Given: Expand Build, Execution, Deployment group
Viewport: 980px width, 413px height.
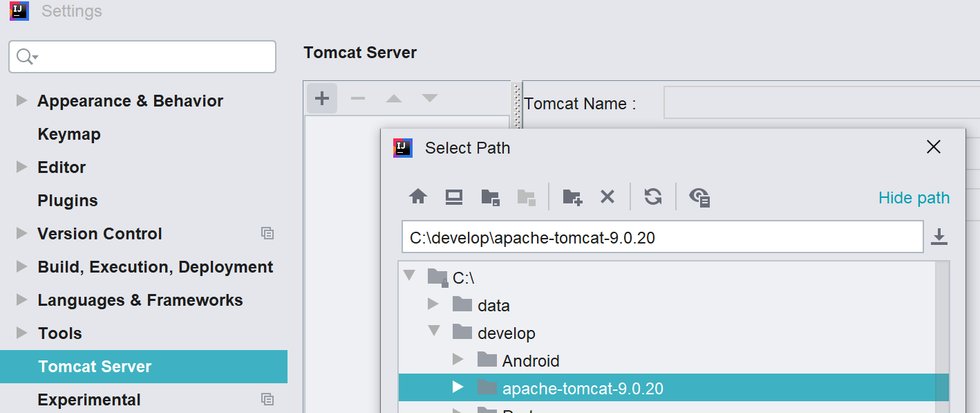Looking at the screenshot, I should [x=22, y=266].
